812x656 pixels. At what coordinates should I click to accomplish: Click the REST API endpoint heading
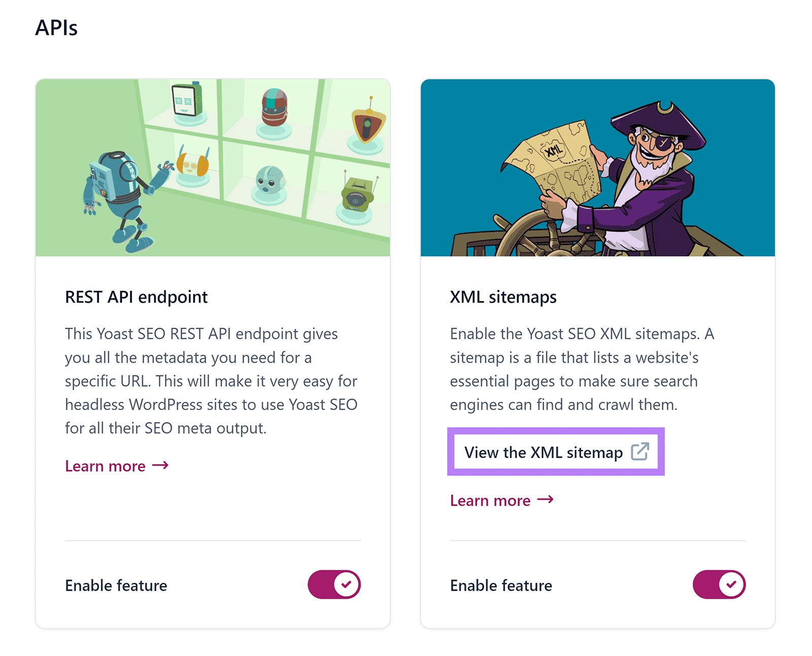click(136, 297)
